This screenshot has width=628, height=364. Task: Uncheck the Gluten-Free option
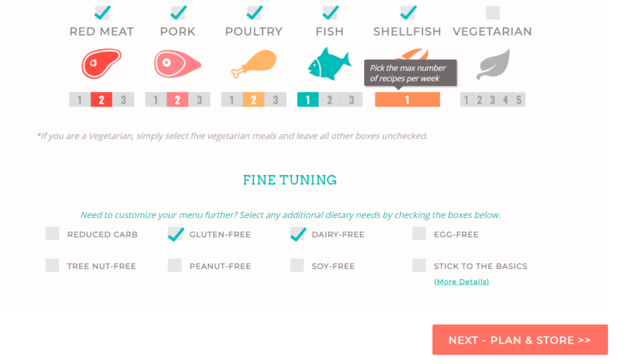[175, 233]
